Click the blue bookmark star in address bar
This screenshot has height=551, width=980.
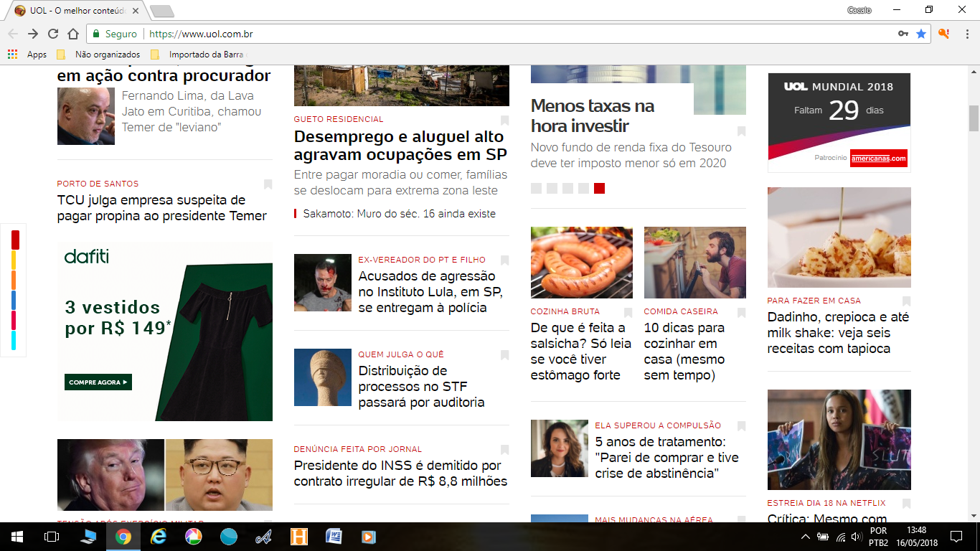coord(921,34)
